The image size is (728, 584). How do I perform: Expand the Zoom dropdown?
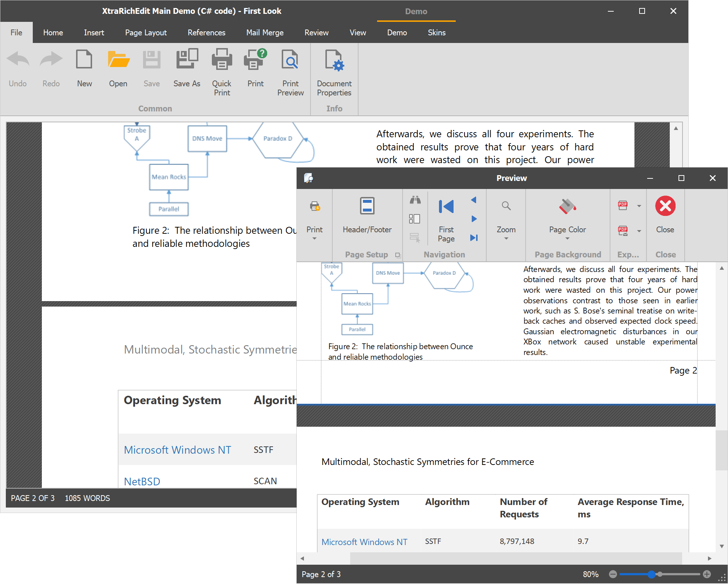(x=506, y=239)
